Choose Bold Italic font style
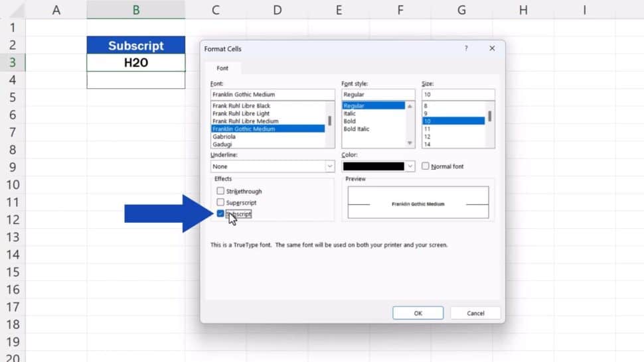The height and width of the screenshot is (362, 644). click(356, 129)
